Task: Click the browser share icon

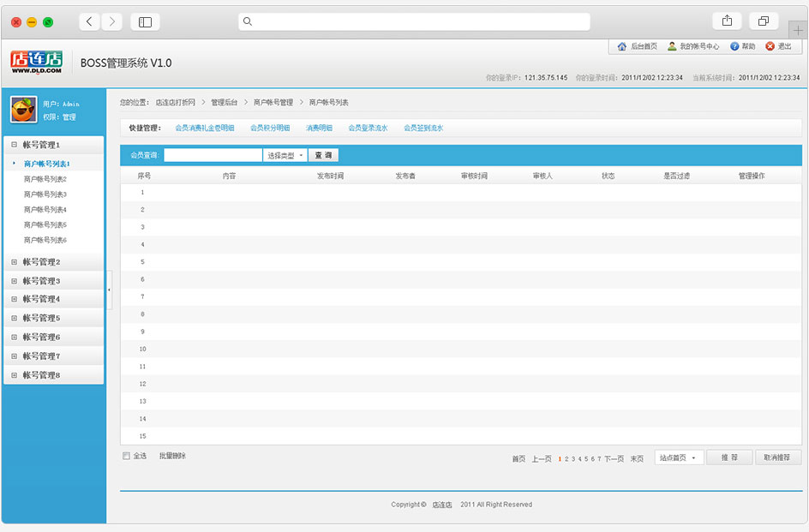Action: click(727, 21)
